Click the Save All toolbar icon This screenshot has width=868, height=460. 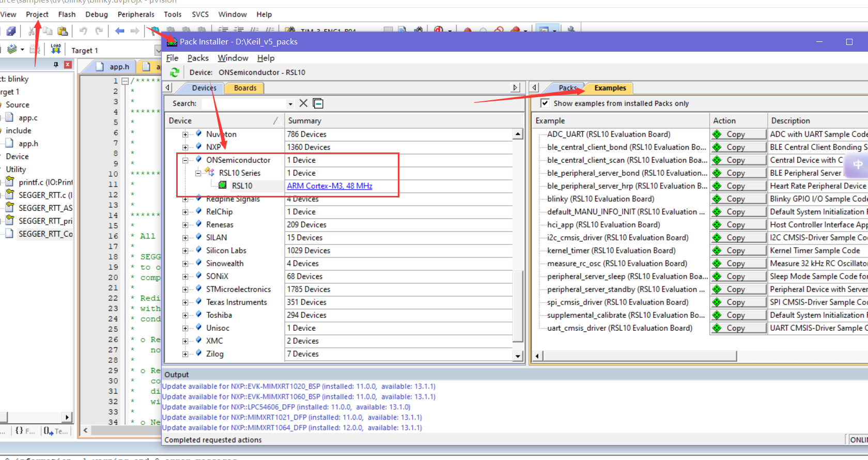click(11, 31)
